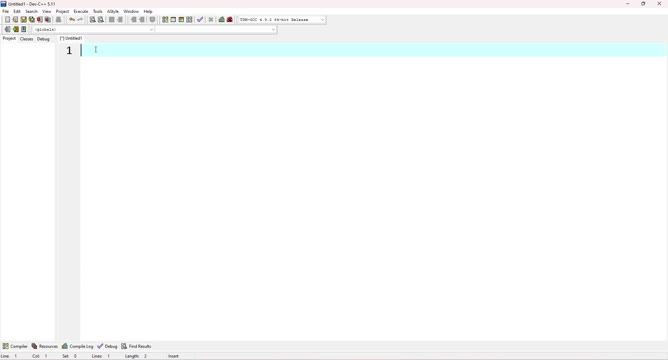Switch to the Project side tab
The image size is (668, 360).
9,38
